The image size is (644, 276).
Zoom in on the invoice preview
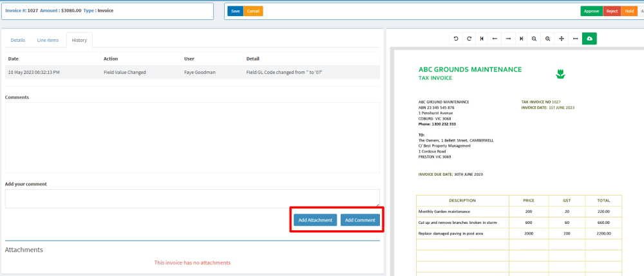coord(547,39)
